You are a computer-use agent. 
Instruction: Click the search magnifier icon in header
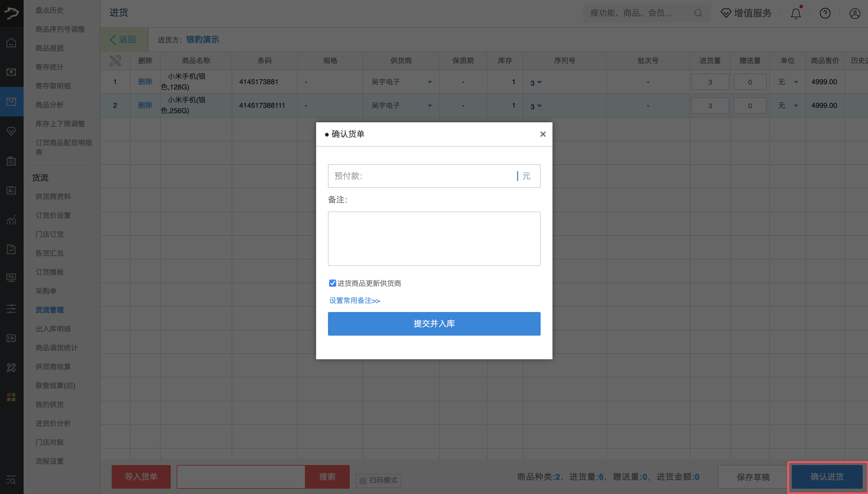tap(698, 13)
